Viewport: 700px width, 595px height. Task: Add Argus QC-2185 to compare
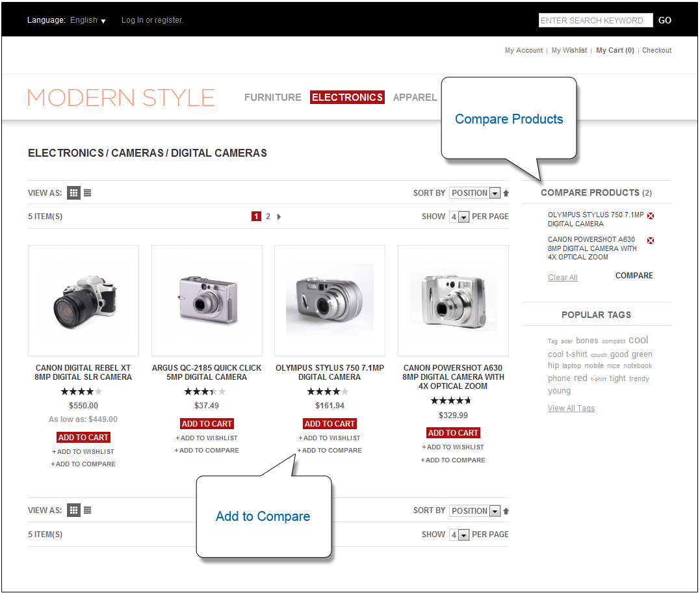207,450
